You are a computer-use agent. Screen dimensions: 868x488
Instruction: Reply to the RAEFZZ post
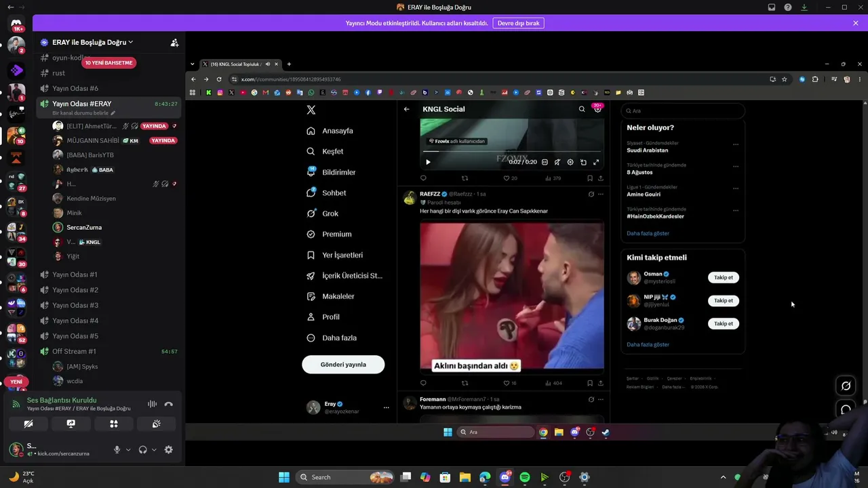point(423,383)
